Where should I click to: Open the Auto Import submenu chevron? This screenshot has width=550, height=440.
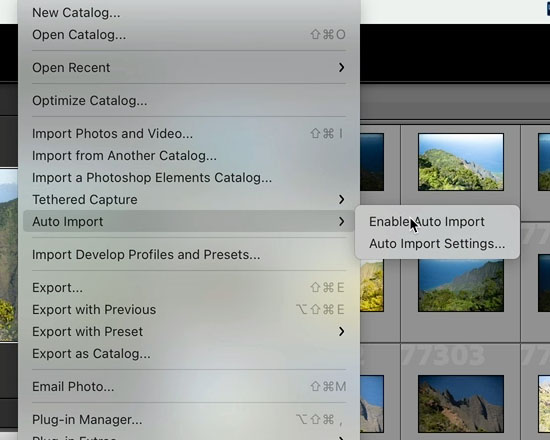[341, 221]
